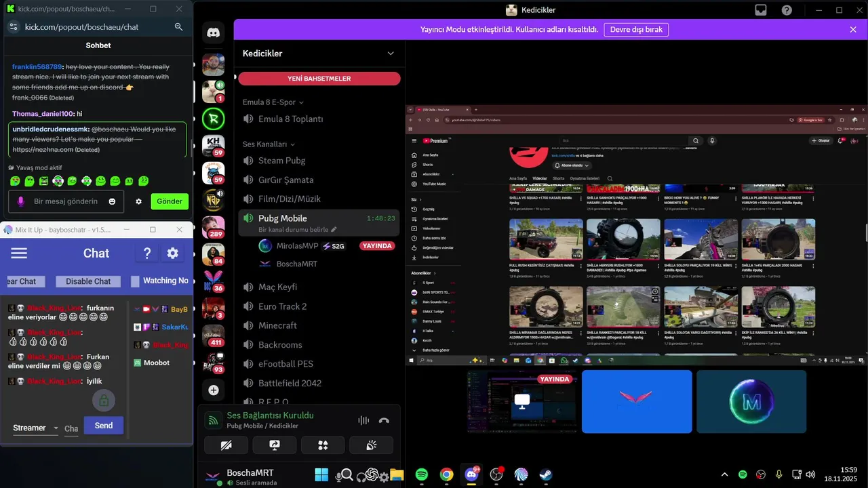
Task: Open Spotify from the taskbar
Action: (421, 474)
